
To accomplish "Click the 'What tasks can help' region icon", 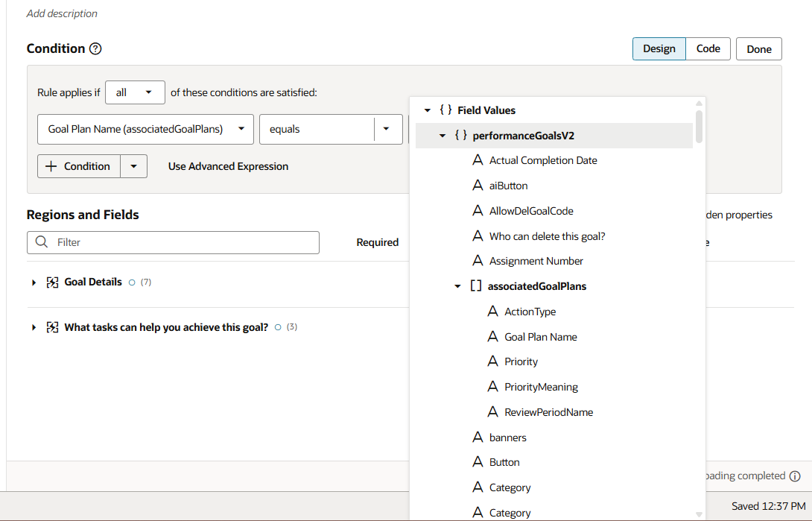I will point(52,327).
